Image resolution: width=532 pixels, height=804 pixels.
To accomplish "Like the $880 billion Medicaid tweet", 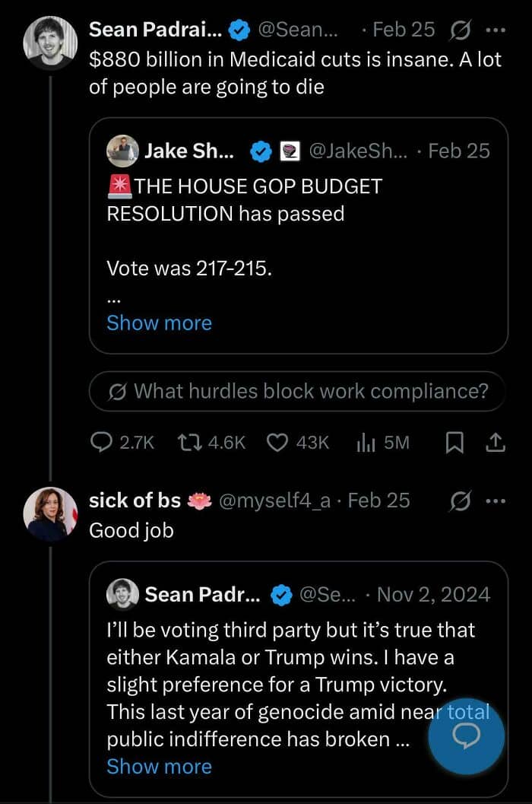I will 278,442.
